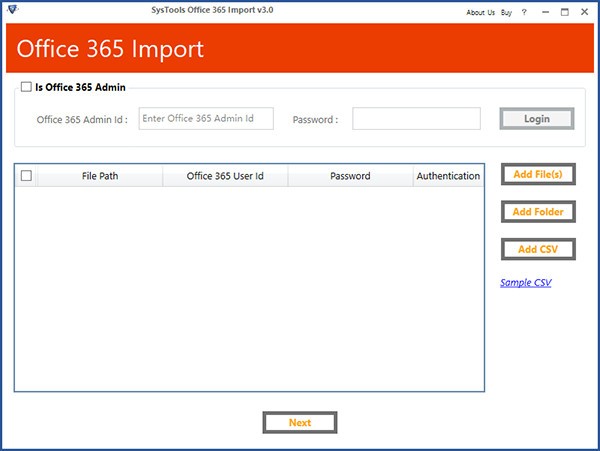Open the Sample CSV link

pos(526,283)
